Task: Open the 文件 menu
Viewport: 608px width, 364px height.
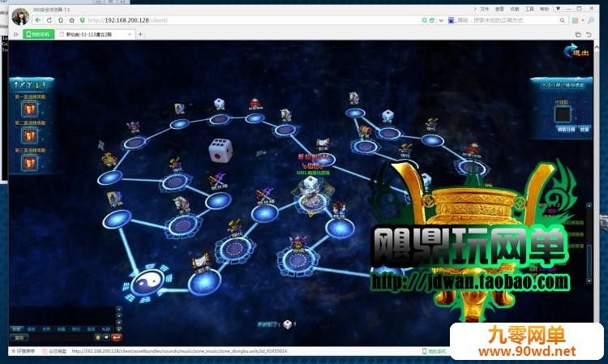Action: tap(484, 9)
